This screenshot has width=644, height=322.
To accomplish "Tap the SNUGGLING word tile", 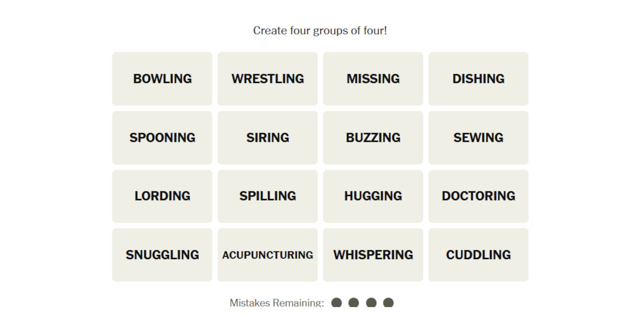I will 162,255.
